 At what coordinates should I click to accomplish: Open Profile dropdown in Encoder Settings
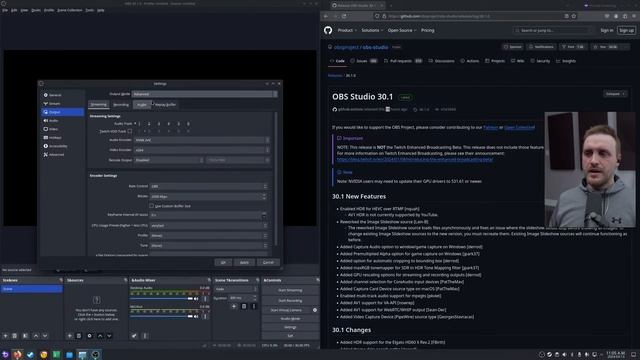click(208, 236)
